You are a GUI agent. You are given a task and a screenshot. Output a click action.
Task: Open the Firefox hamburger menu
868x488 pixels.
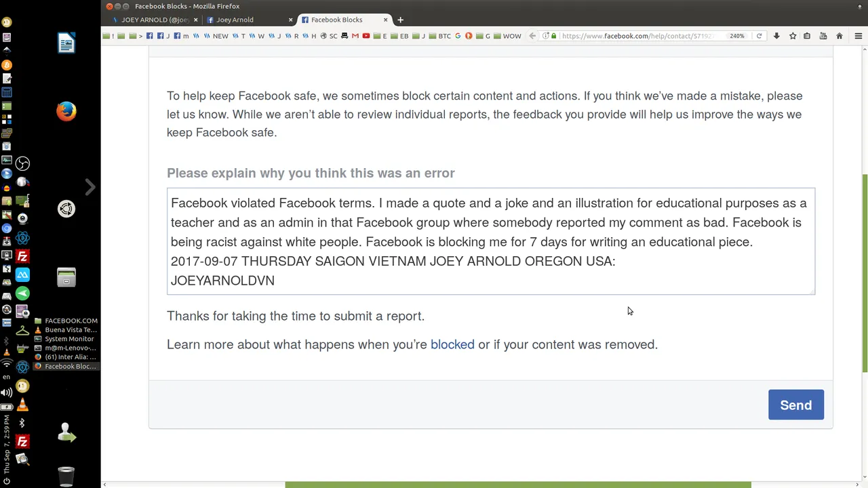[x=859, y=36]
